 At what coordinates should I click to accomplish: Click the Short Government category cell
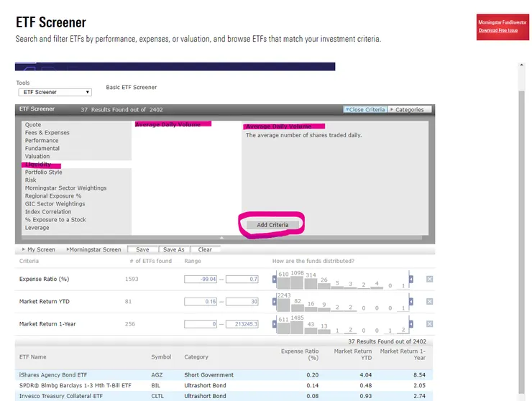208,375
